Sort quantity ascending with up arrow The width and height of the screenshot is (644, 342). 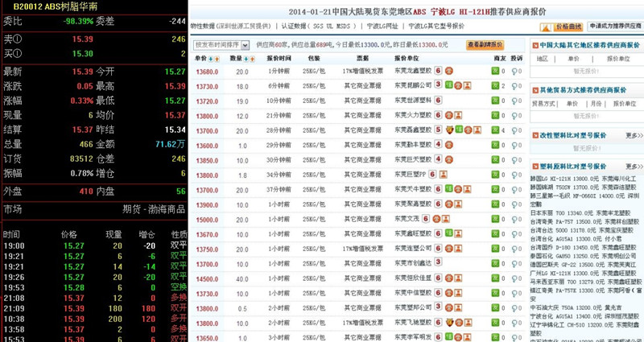point(246,59)
